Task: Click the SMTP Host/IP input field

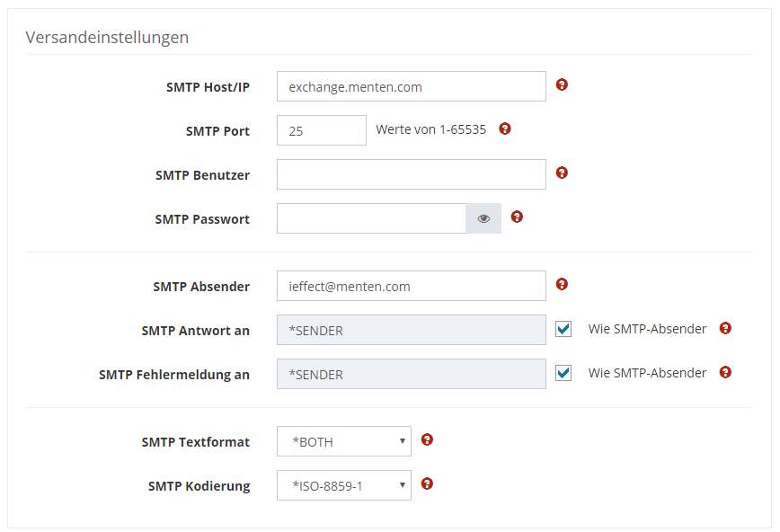Action: pos(411,86)
